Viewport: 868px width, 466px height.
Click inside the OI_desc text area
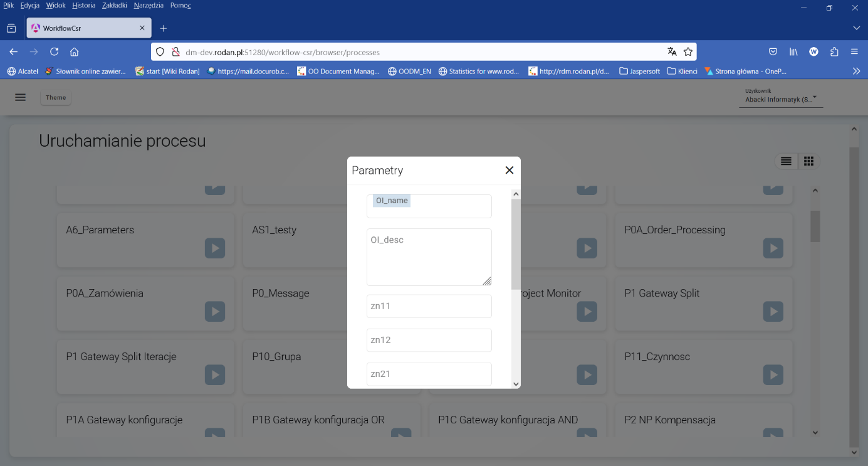coord(429,257)
